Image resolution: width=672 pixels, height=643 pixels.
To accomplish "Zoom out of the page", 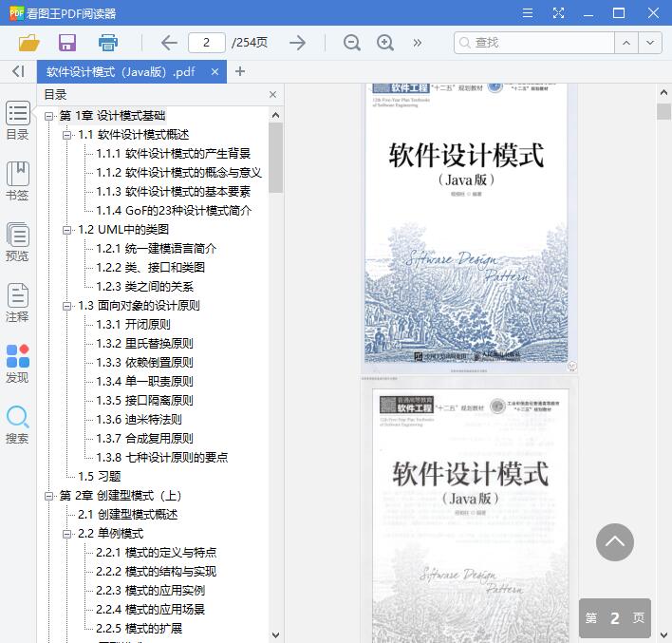I will tap(352, 43).
